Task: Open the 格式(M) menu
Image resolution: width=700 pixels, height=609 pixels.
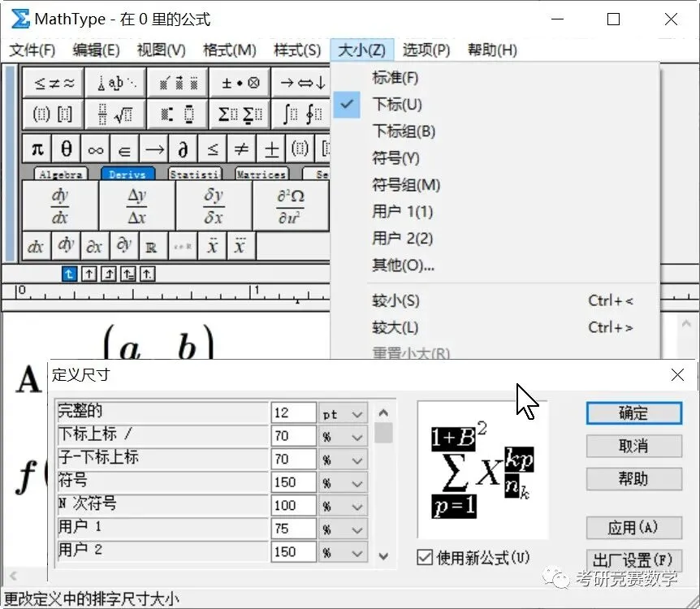Action: click(230, 50)
